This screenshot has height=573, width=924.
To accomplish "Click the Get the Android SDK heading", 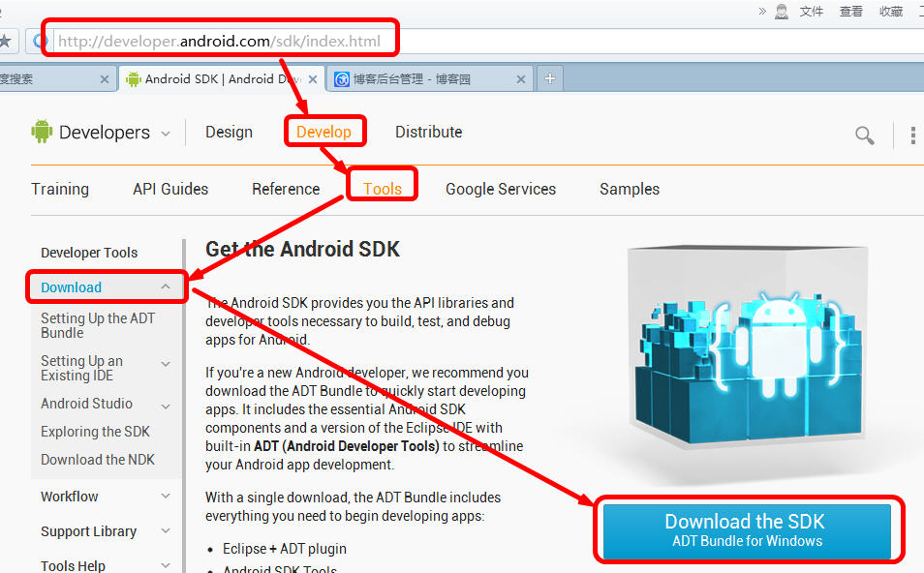I will coord(302,249).
